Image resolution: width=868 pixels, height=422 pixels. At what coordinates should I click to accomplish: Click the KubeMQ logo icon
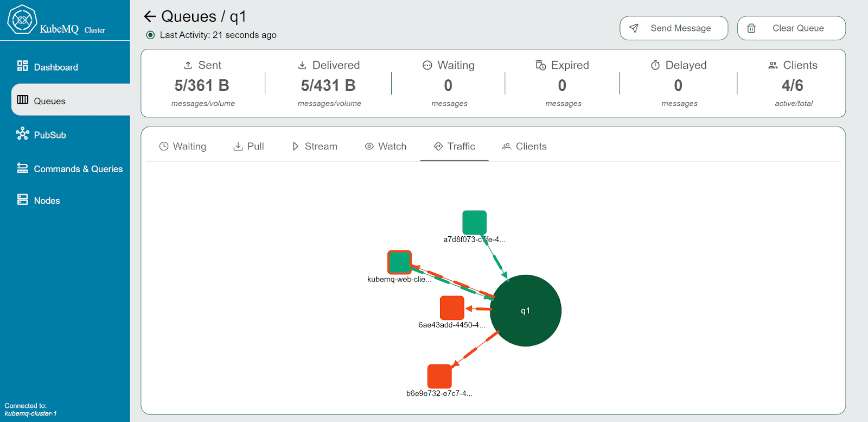tap(22, 20)
